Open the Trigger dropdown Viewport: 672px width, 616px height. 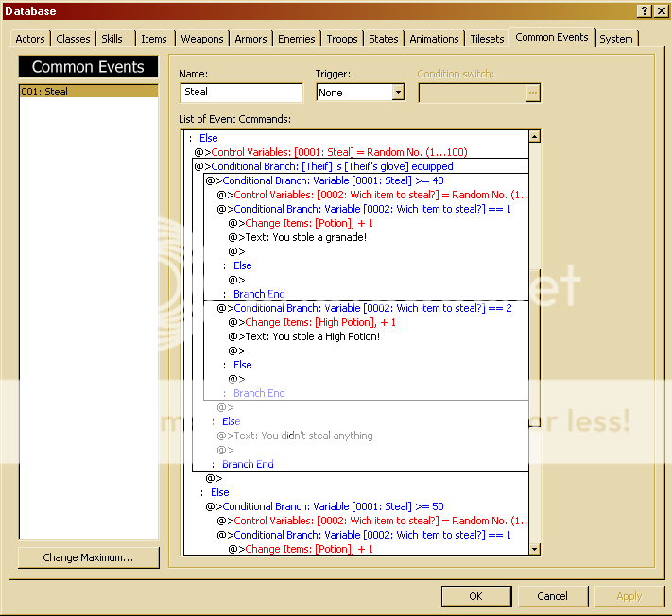coord(398,93)
